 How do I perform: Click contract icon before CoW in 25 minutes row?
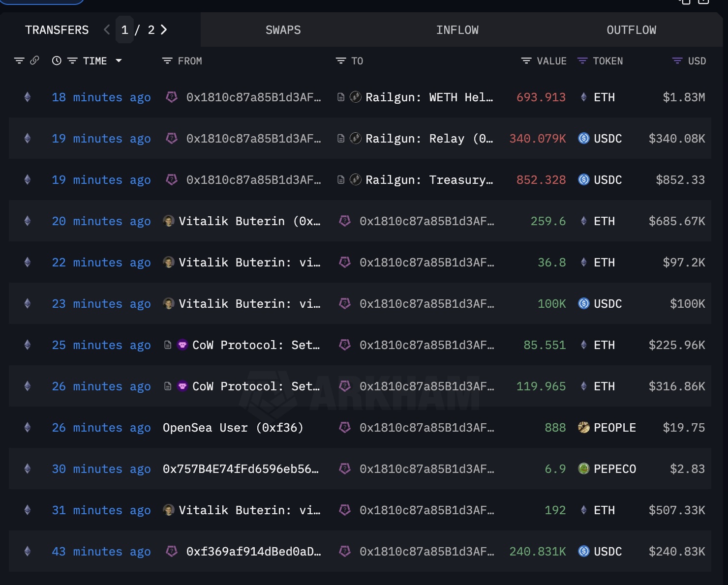pos(168,345)
